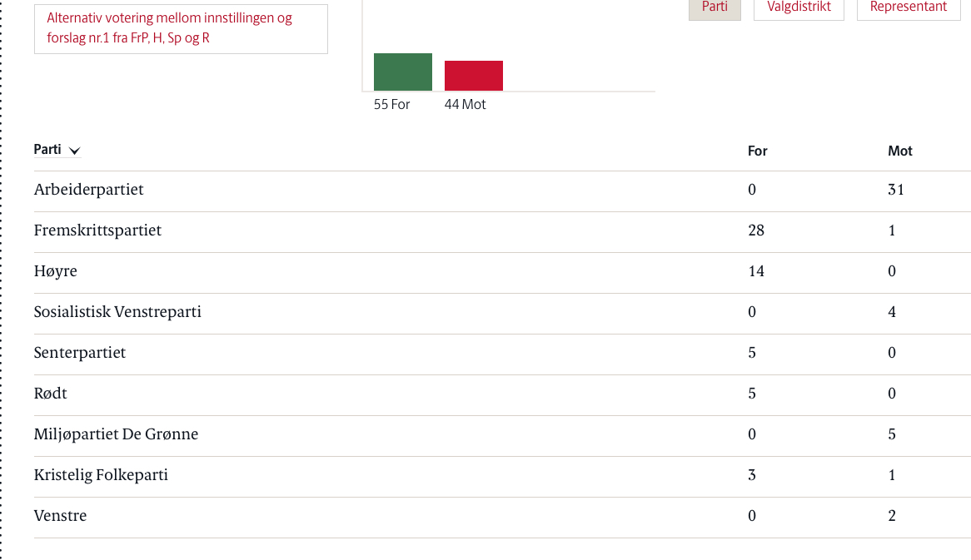Click the Parti column sort arrow
This screenshot has width=971, height=560.
(75, 151)
